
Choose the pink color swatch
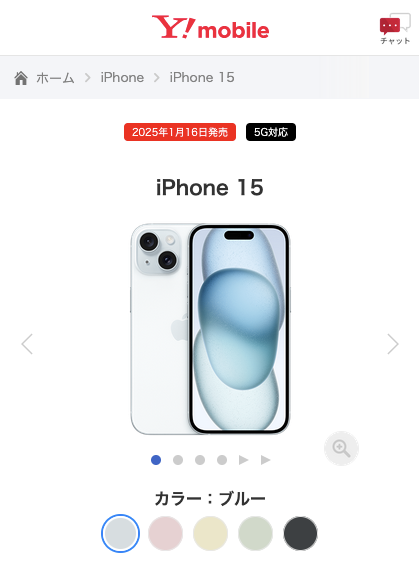coord(165,533)
